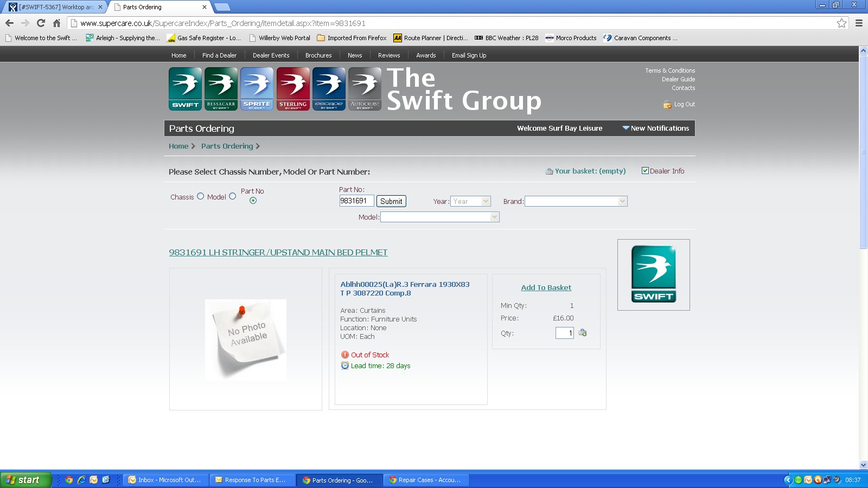Select the Bessacarr brand logo

[x=221, y=89]
